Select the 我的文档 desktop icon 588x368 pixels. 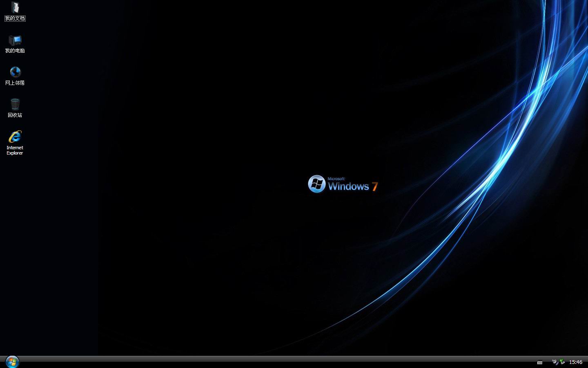pos(15,11)
